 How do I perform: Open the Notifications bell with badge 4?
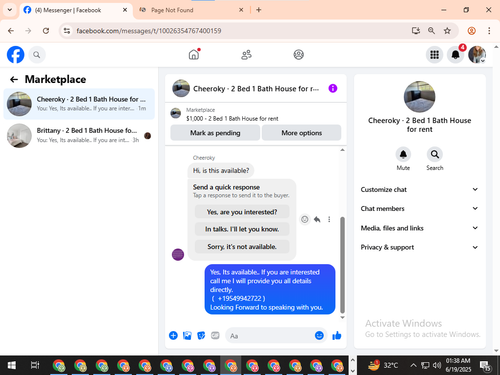coord(456,54)
